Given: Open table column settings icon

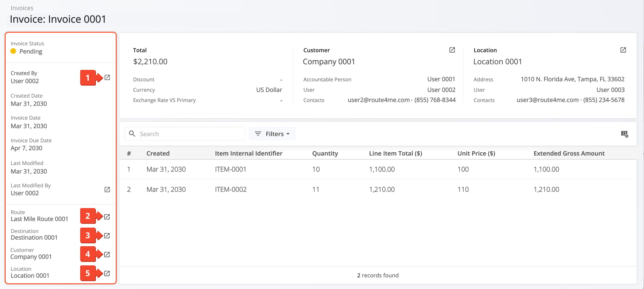Looking at the screenshot, I should point(625,134).
